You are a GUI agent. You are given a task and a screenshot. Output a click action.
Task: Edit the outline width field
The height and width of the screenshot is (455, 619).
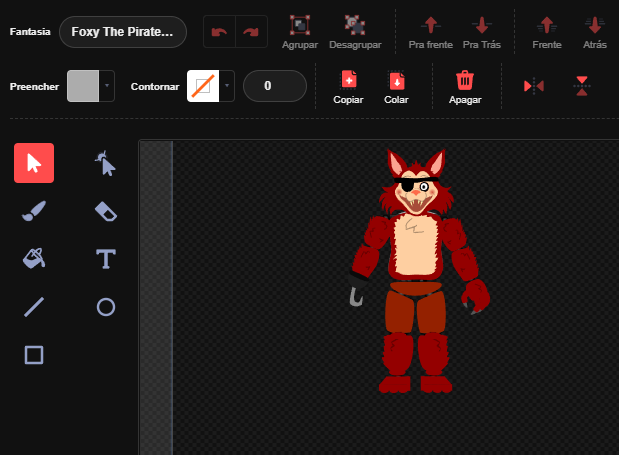(x=275, y=86)
